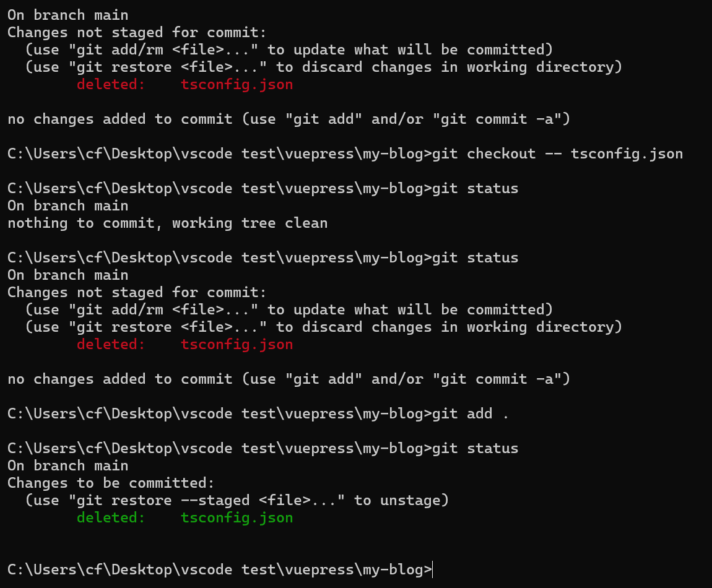Click the topmost 'no changes added to commit' line
Screen dimensions: 712x588
(x=289, y=119)
